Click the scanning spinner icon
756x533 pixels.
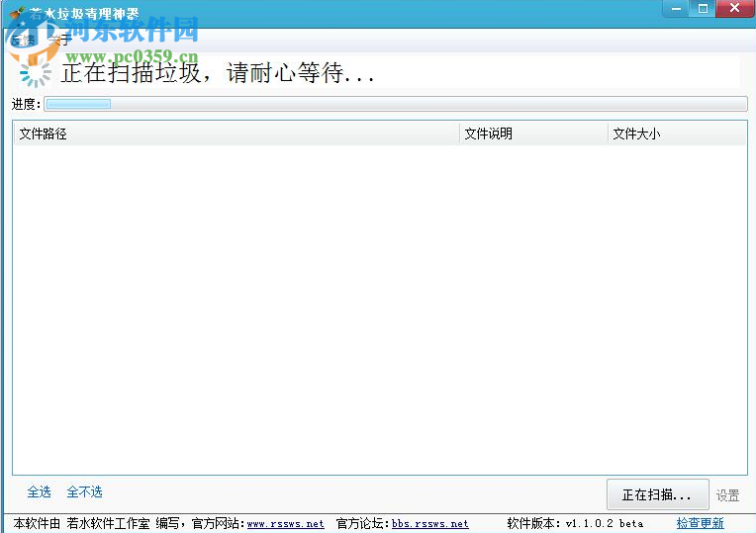click(x=36, y=74)
